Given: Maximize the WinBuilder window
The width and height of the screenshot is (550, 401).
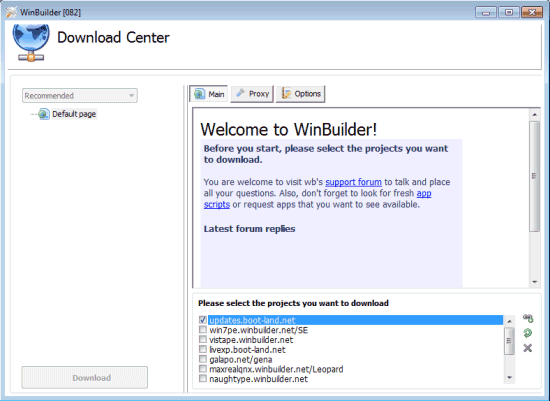Looking at the screenshot, I should pos(509,12).
